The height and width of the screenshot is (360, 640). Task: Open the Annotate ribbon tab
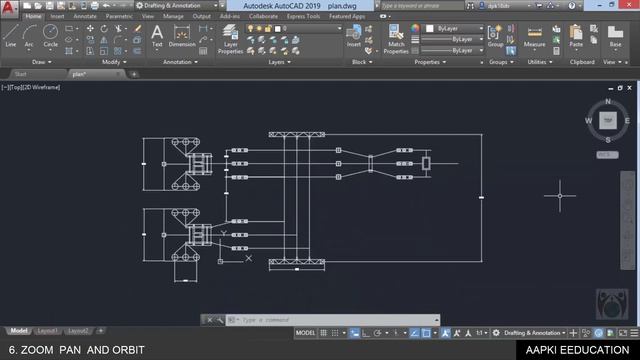point(85,16)
